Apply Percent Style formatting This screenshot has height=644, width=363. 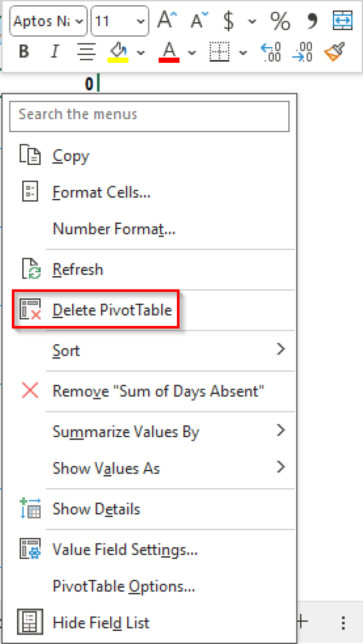click(x=280, y=21)
